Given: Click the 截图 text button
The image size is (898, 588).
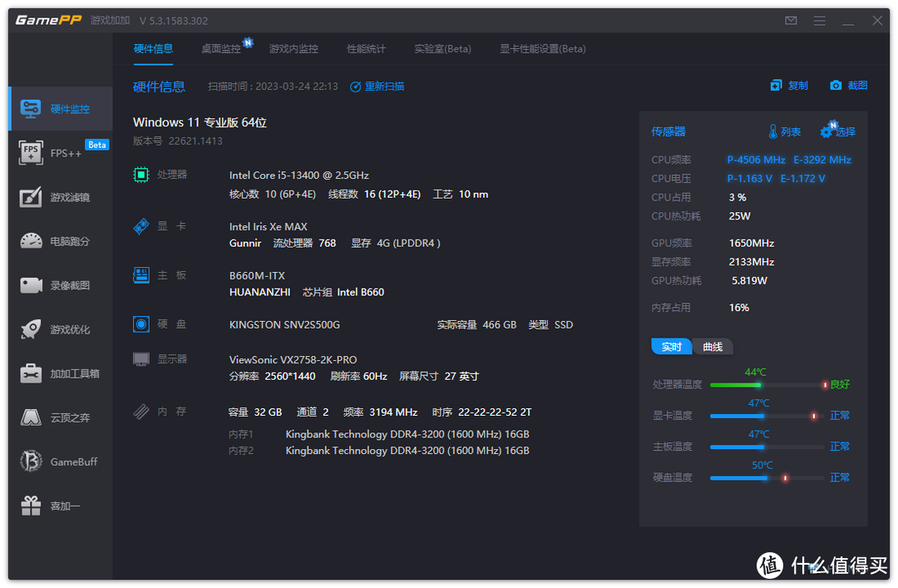Looking at the screenshot, I should point(857,86).
